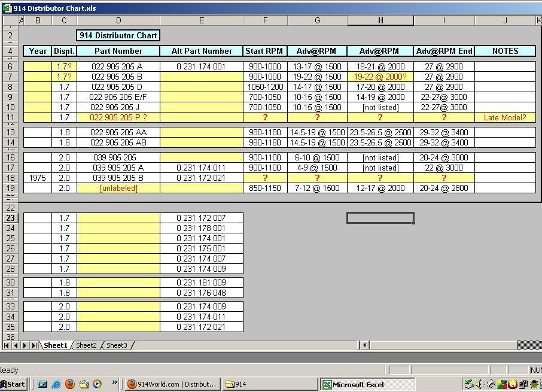The width and height of the screenshot is (542, 392).
Task: Select the 914 Distributor Chart title cell
Action: [118, 35]
